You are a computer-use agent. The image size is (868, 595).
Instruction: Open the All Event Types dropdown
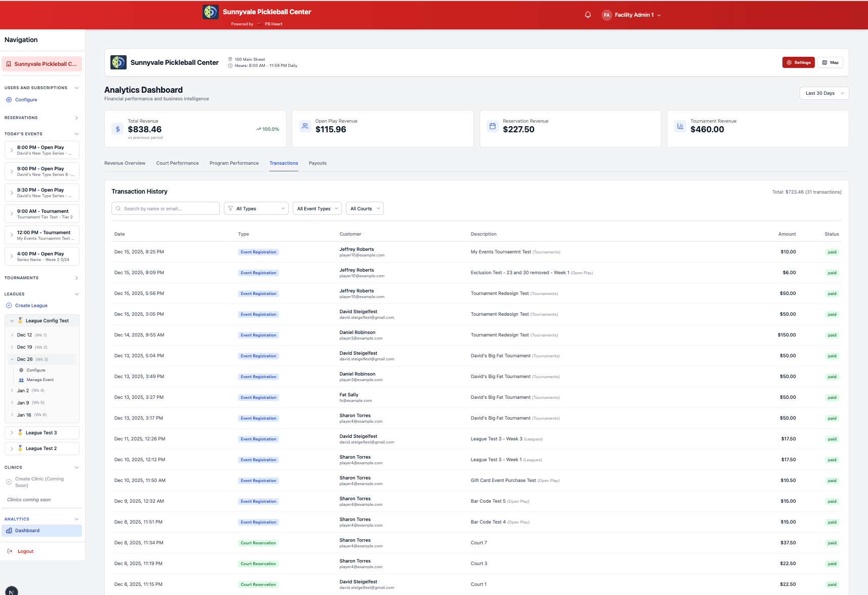click(x=317, y=209)
